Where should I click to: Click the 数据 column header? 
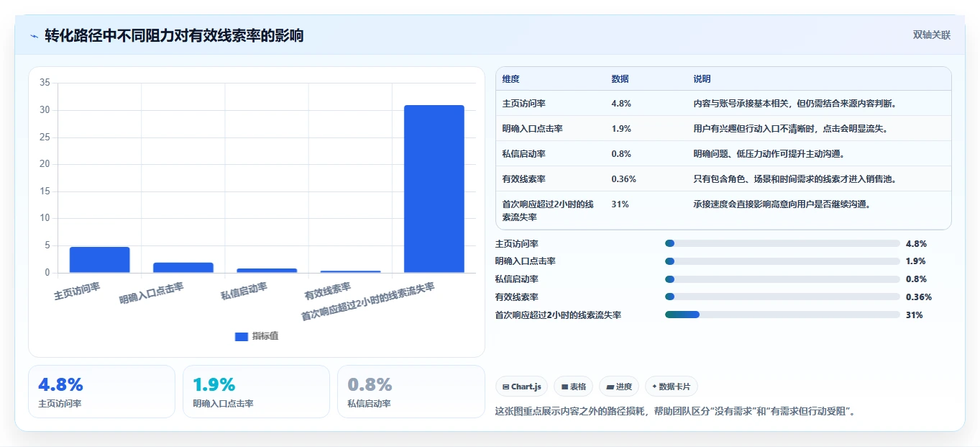click(x=620, y=79)
